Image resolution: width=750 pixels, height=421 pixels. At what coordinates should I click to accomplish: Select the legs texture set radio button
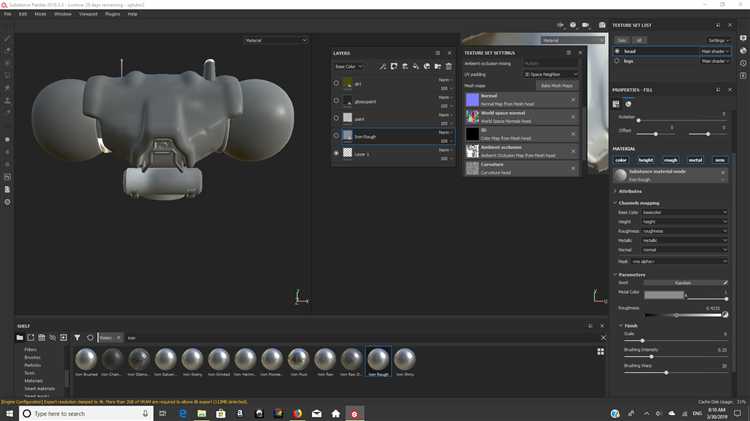[x=617, y=61]
